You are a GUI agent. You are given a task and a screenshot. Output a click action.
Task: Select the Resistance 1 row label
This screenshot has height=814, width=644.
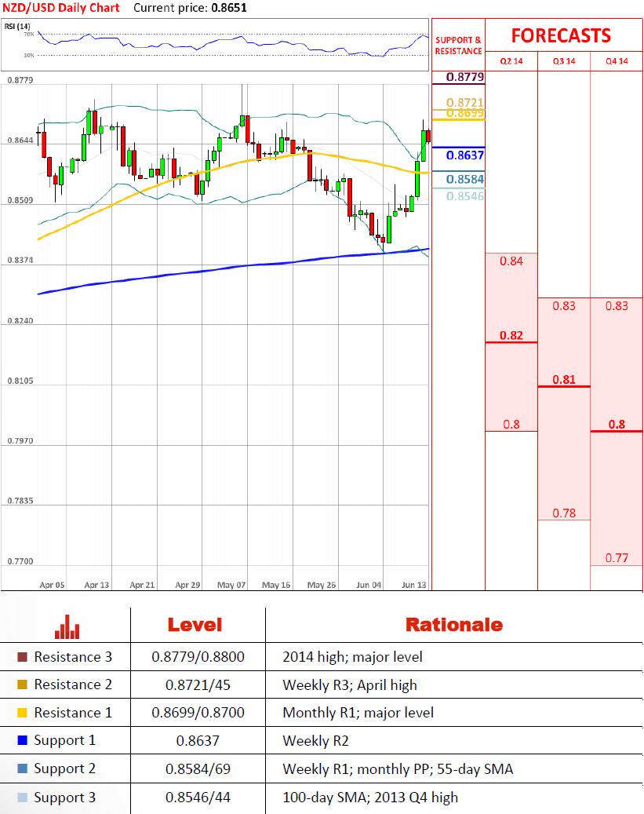[x=73, y=712]
